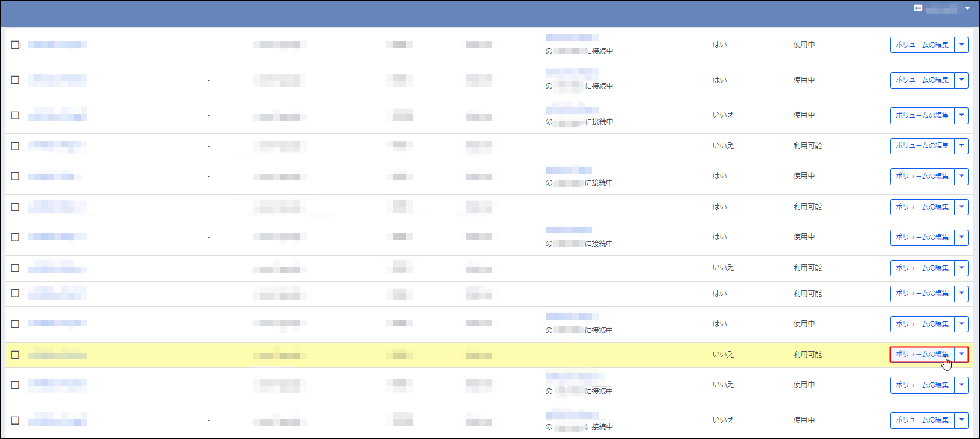Click the project list icon in header
The width and height of the screenshot is (980, 439).
click(918, 8)
